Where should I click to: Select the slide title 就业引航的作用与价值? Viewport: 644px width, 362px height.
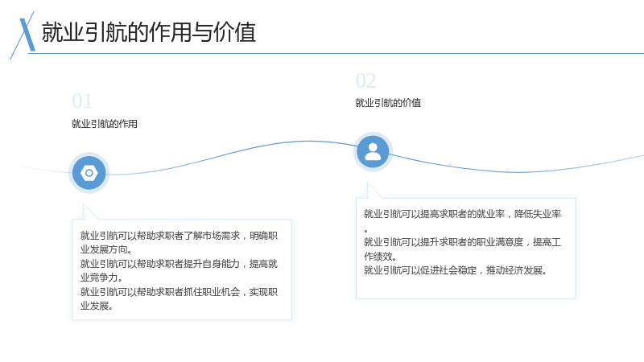click(149, 32)
